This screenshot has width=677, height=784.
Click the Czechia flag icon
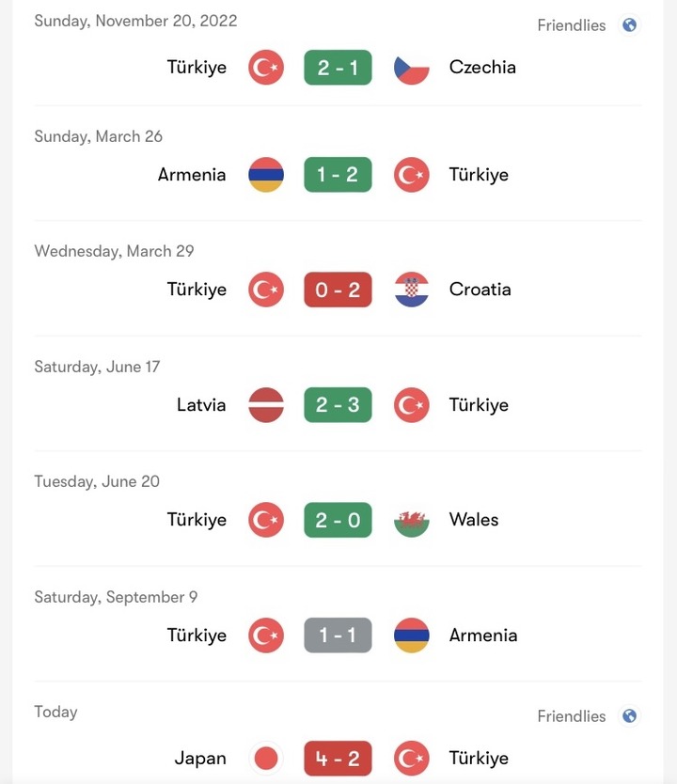pyautogui.click(x=411, y=68)
